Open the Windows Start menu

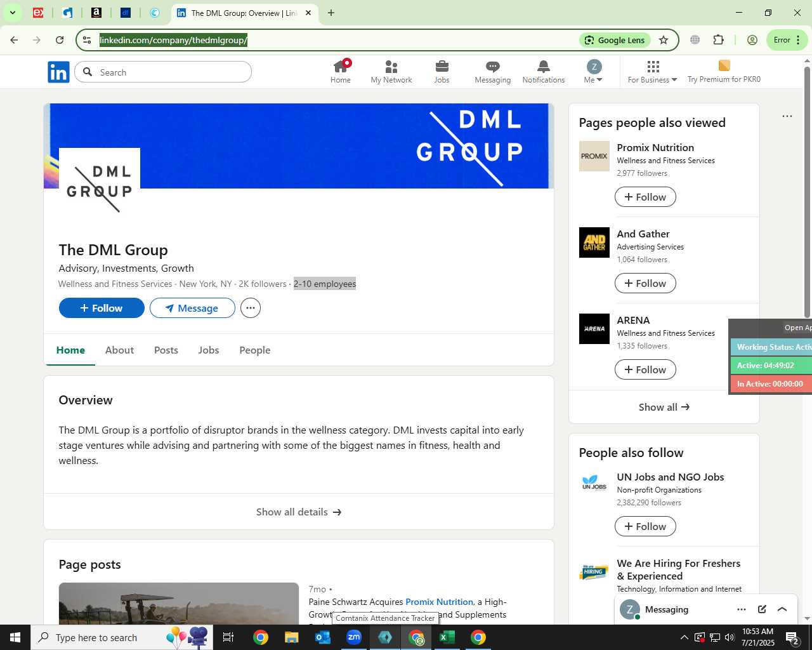pyautogui.click(x=15, y=637)
